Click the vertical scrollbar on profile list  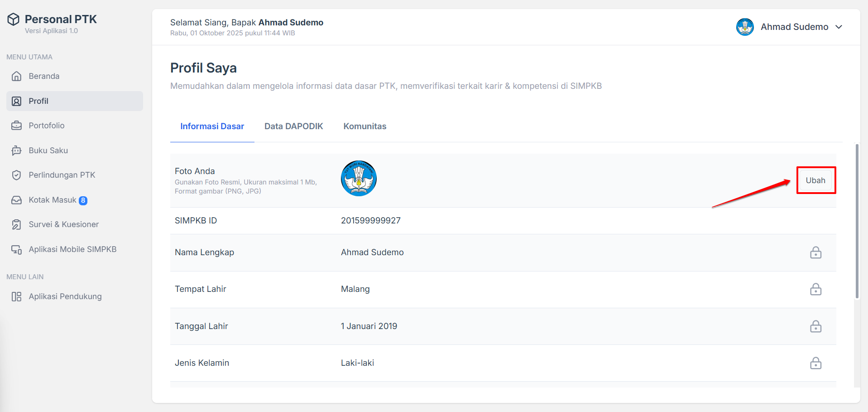pyautogui.click(x=857, y=221)
